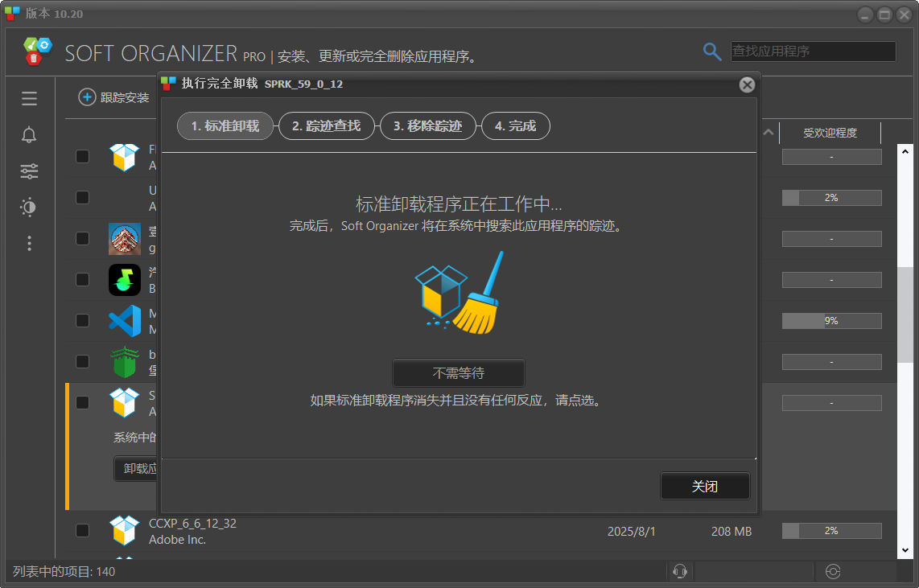Viewport: 919px width, 588px height.
Task: Click the temple picture app icon
Action: click(x=125, y=238)
